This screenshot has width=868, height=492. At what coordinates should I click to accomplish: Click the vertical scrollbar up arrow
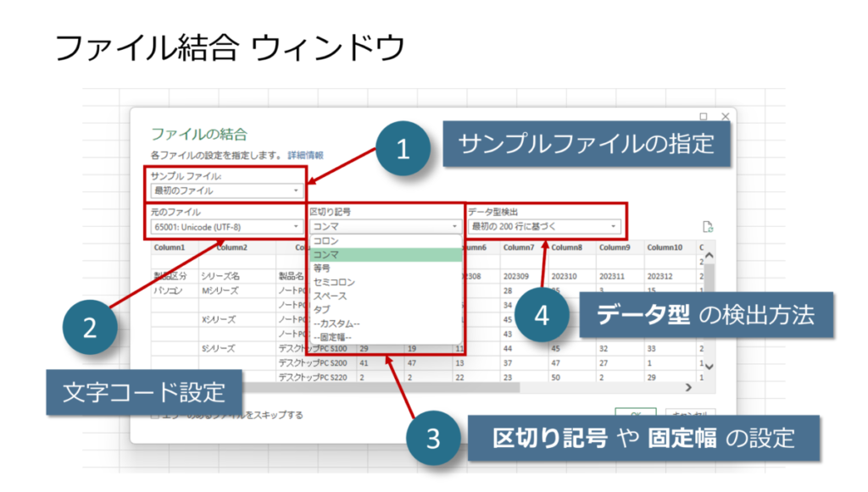point(709,255)
